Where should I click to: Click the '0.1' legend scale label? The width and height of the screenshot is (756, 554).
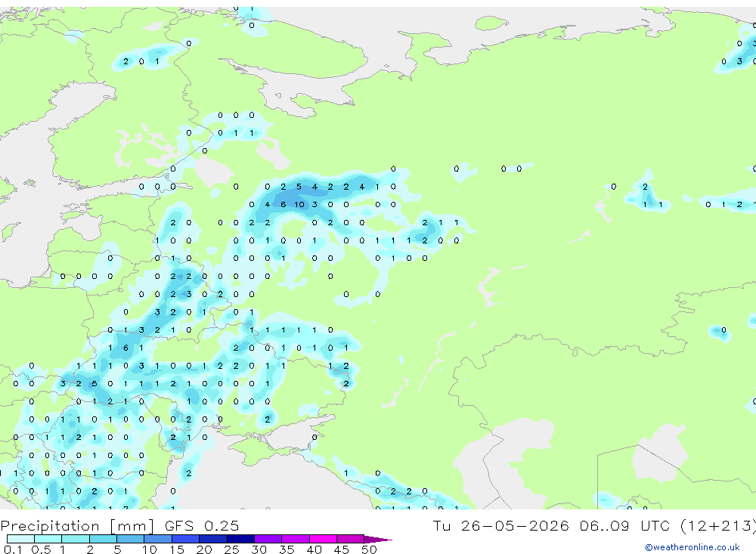pyautogui.click(x=13, y=549)
